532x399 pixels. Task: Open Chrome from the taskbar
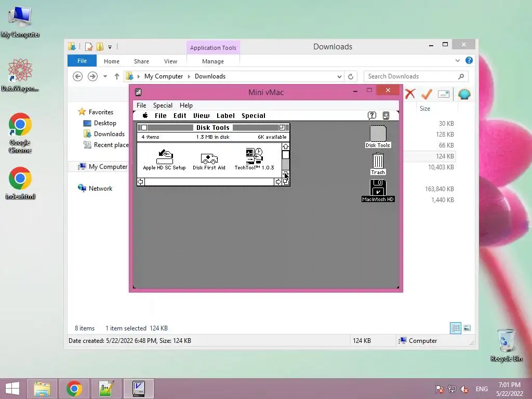[x=74, y=389]
